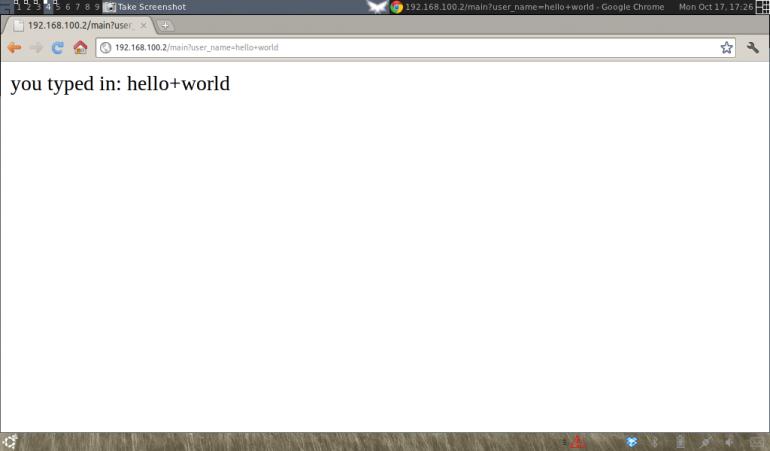The image size is (770, 451).
Task: Open the Dropbox tray icon
Action: (x=632, y=442)
